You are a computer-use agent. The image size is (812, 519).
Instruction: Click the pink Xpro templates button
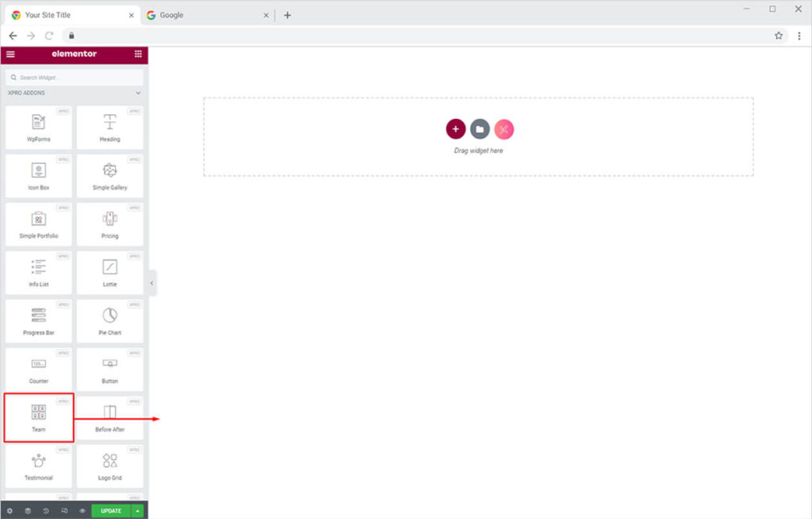[x=504, y=129]
